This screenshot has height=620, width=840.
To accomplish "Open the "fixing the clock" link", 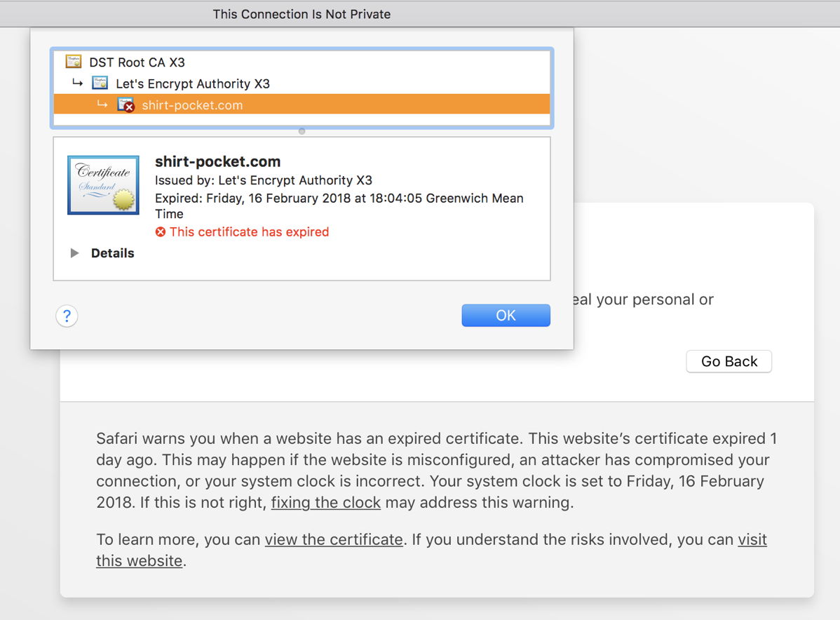I will coord(325,503).
